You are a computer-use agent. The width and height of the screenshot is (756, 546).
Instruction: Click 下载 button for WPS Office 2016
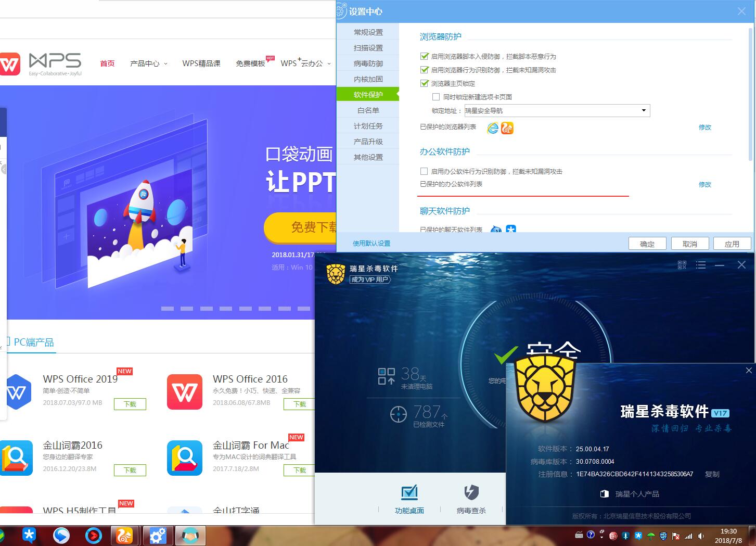pos(300,404)
